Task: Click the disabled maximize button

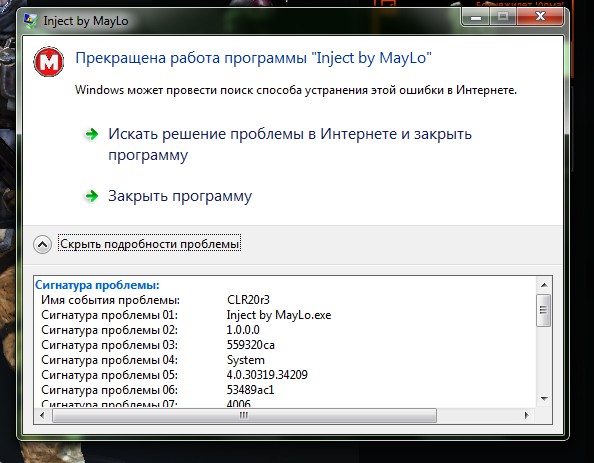Action: [503, 17]
